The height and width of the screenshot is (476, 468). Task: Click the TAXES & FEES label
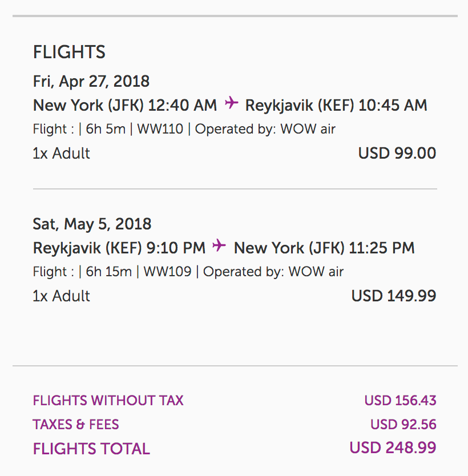76,425
